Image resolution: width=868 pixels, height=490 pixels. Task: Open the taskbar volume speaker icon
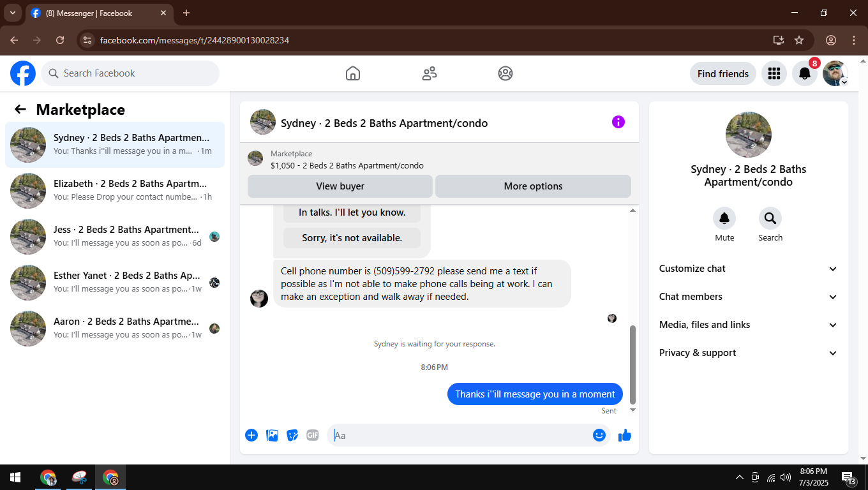point(786,477)
